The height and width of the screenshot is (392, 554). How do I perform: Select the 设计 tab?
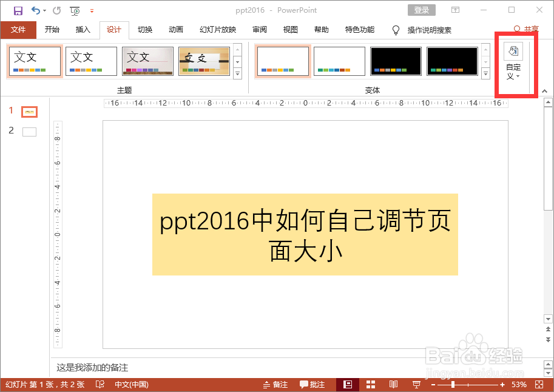[114, 30]
